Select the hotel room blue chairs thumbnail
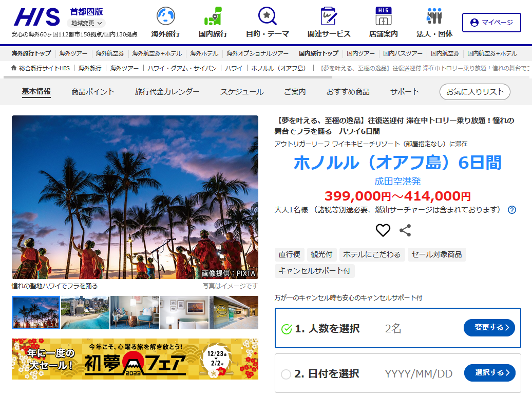The height and width of the screenshot is (398, 532). (x=135, y=312)
